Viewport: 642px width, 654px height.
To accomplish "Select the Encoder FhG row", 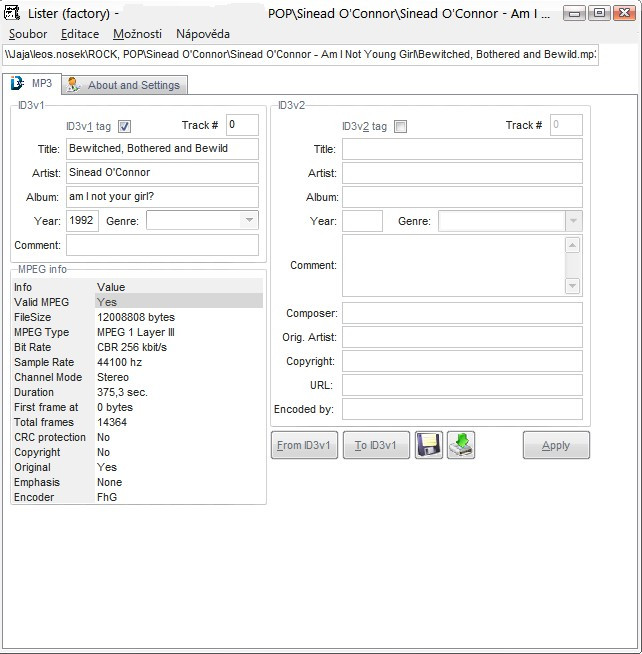I will coord(138,497).
